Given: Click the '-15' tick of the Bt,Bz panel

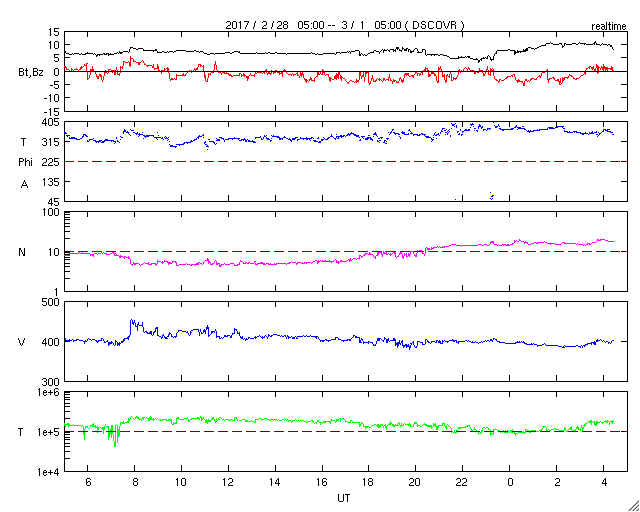Looking at the screenshot, I should [52, 112].
